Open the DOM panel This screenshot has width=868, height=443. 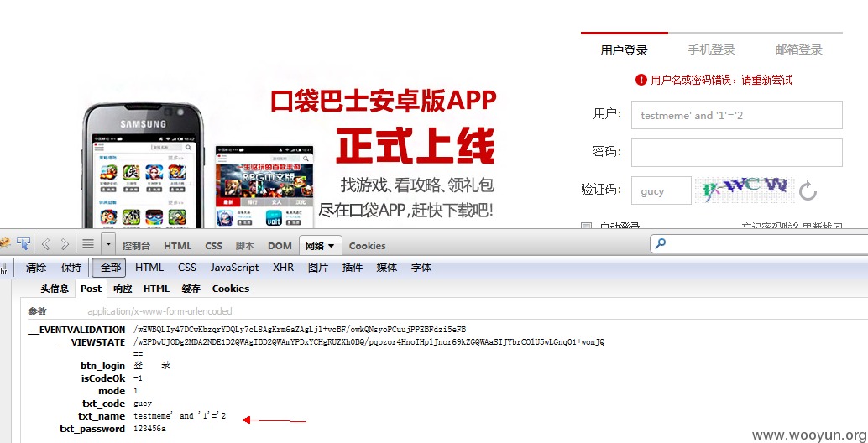(280, 246)
